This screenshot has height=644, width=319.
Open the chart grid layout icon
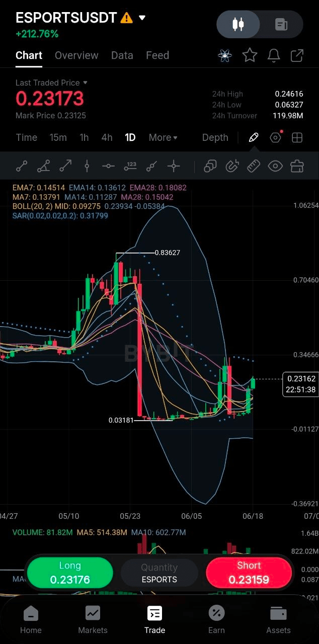coord(297,137)
